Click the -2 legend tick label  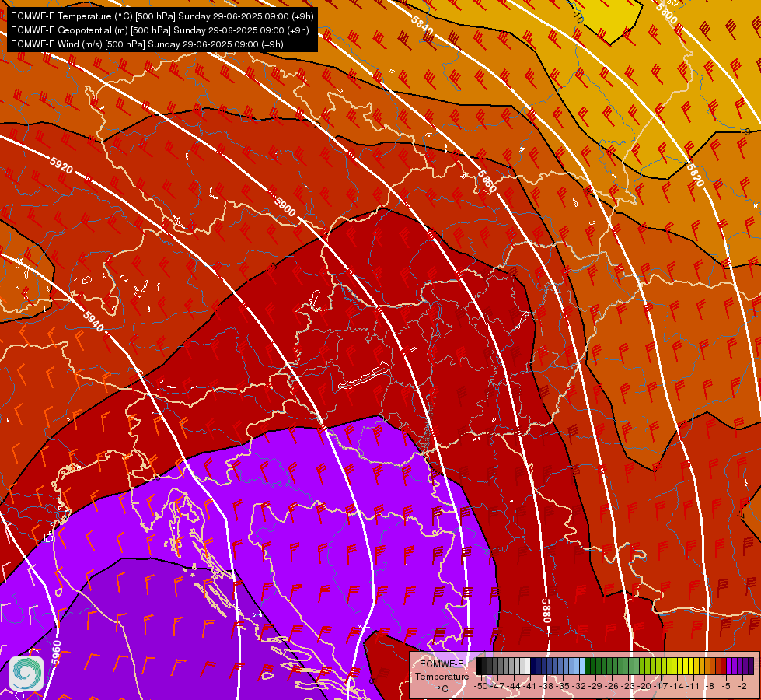tap(742, 686)
